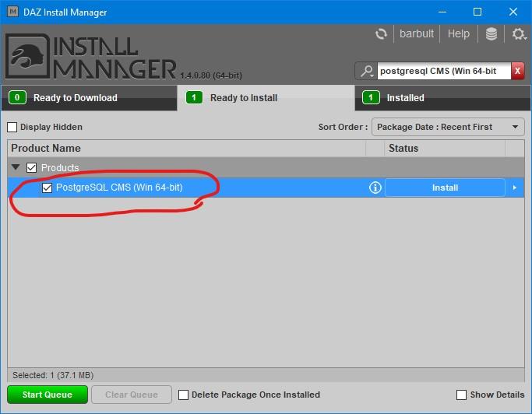Click the DAZ Install Manager title bar icon

point(13,12)
